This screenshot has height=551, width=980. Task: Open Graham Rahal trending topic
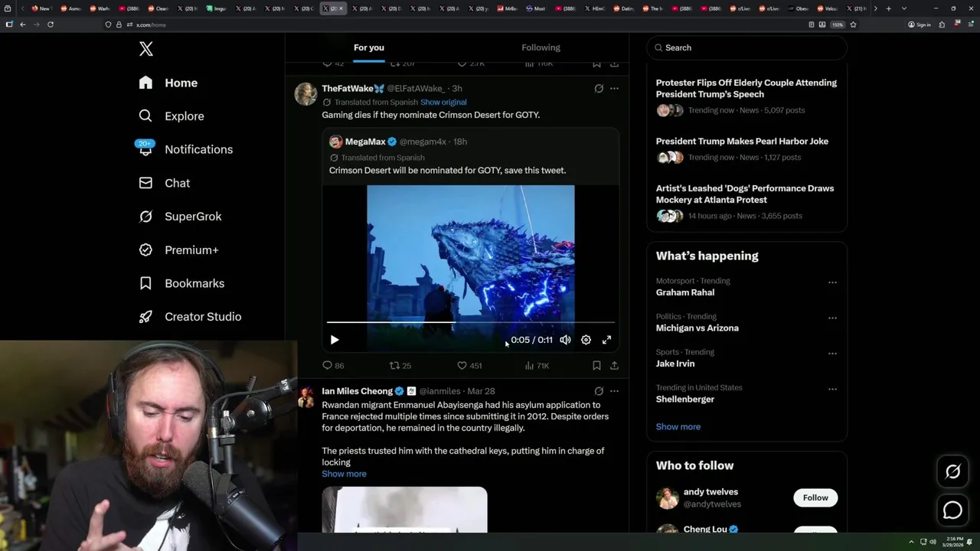tap(685, 292)
